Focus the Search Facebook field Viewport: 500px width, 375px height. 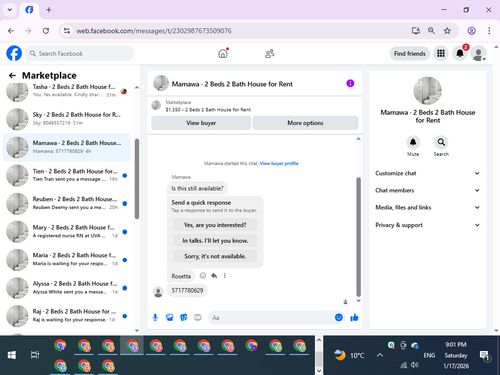pos(80,53)
